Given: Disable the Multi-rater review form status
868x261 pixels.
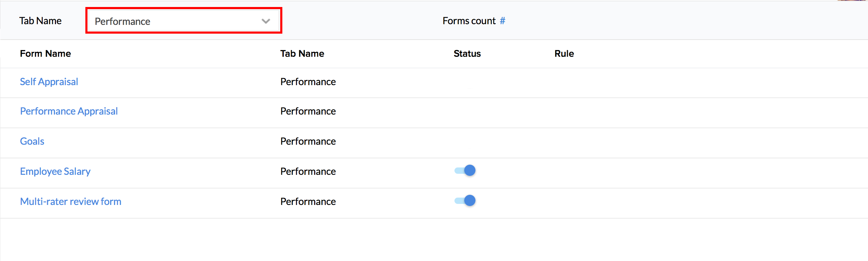Looking at the screenshot, I should click(x=465, y=201).
